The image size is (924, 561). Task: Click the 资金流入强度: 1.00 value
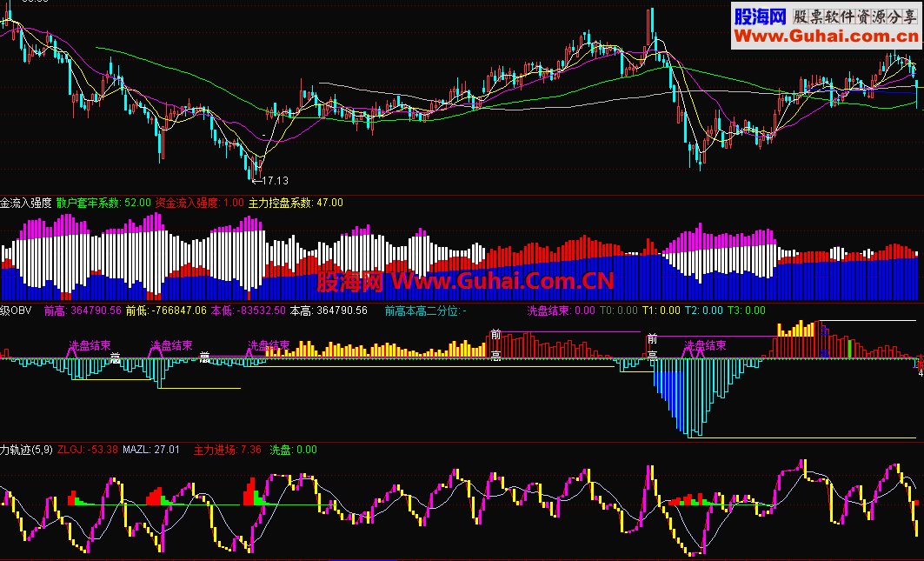click(200, 203)
